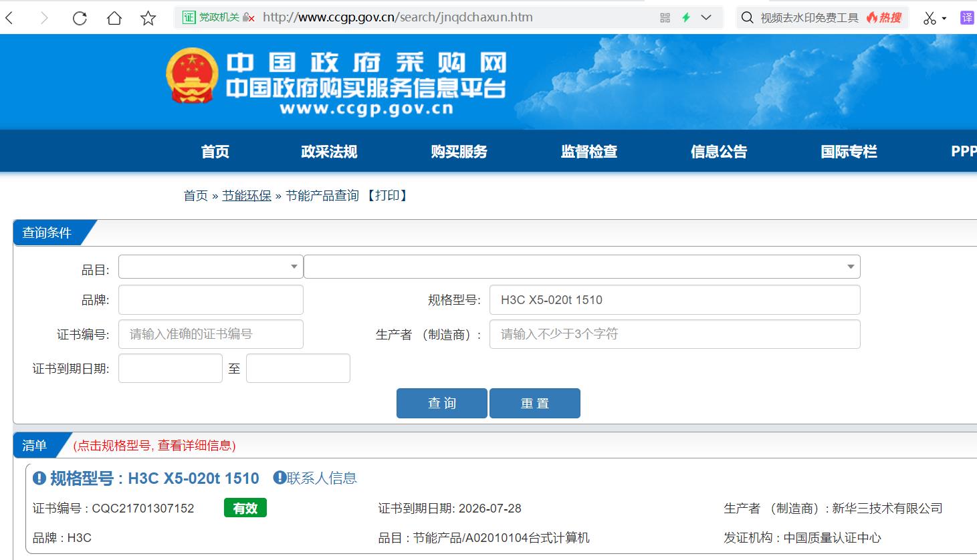Click the purple translate icon
This screenshot has height=560, width=977.
[x=968, y=18]
